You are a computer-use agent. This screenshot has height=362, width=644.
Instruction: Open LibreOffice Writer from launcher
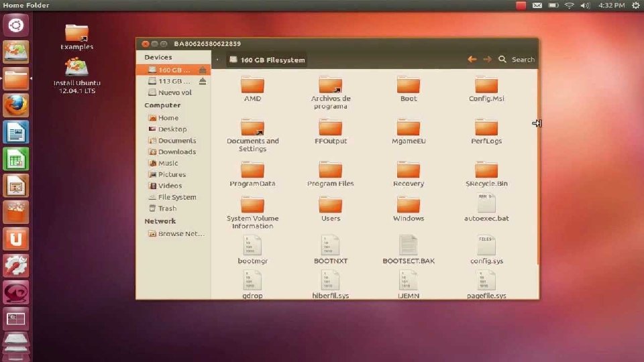16,132
